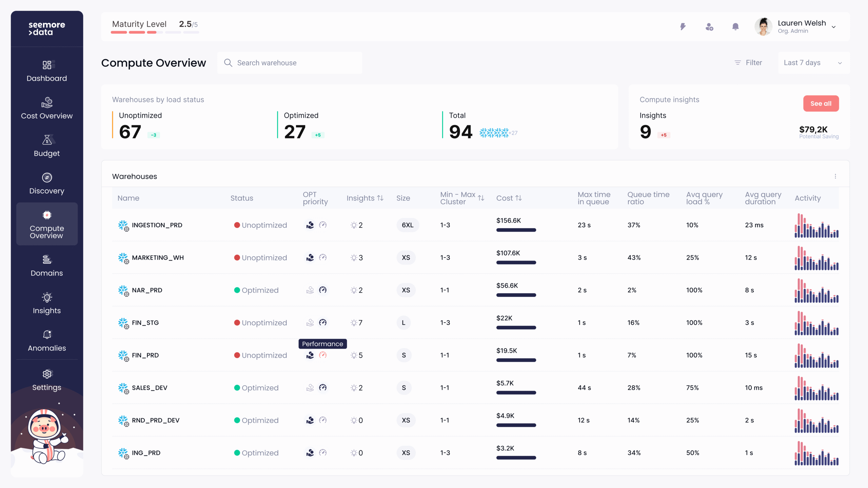Image resolution: width=868 pixels, height=488 pixels.
Task: Click the Performance tooltip label
Action: pyautogui.click(x=322, y=344)
